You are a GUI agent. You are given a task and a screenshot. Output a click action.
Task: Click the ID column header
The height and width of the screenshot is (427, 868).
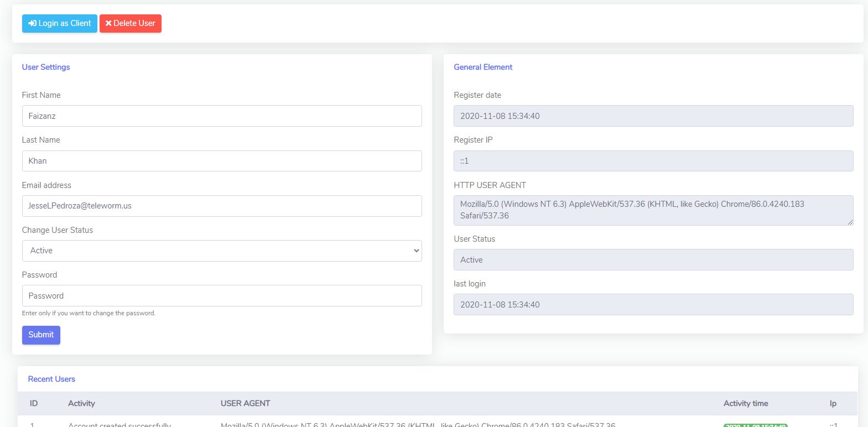(34, 403)
